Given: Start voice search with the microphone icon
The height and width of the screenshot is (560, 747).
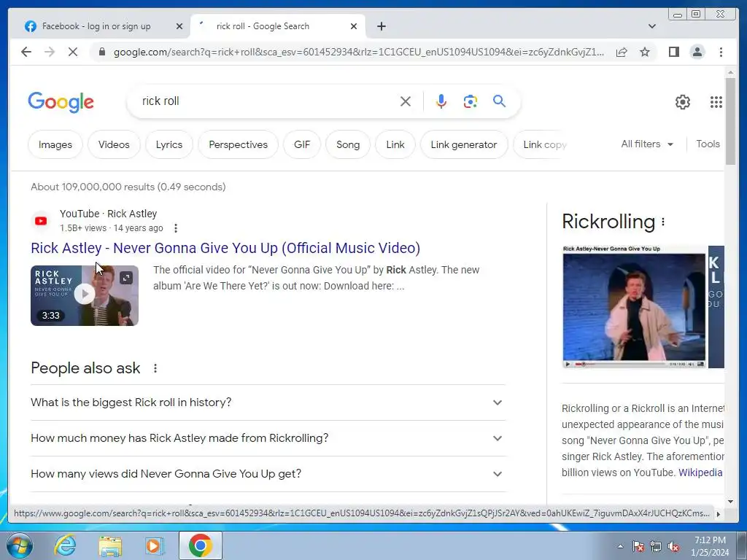Looking at the screenshot, I should pos(441,101).
